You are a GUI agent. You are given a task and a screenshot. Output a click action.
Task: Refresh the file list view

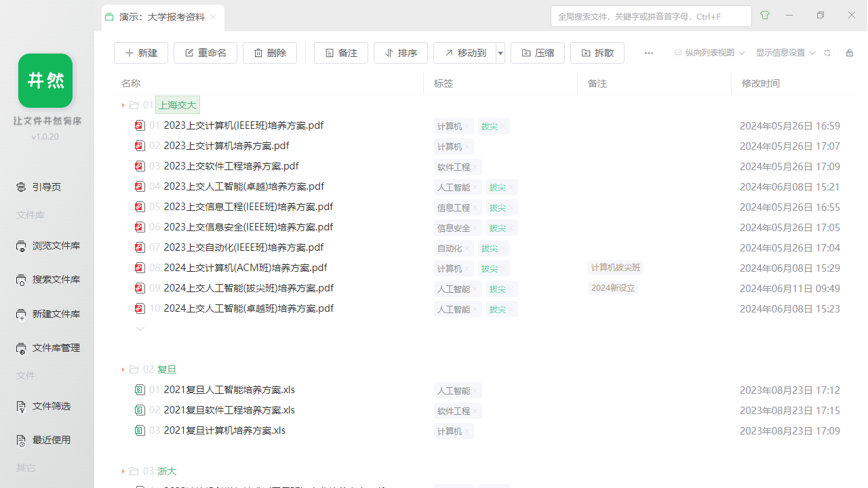pyautogui.click(x=827, y=52)
